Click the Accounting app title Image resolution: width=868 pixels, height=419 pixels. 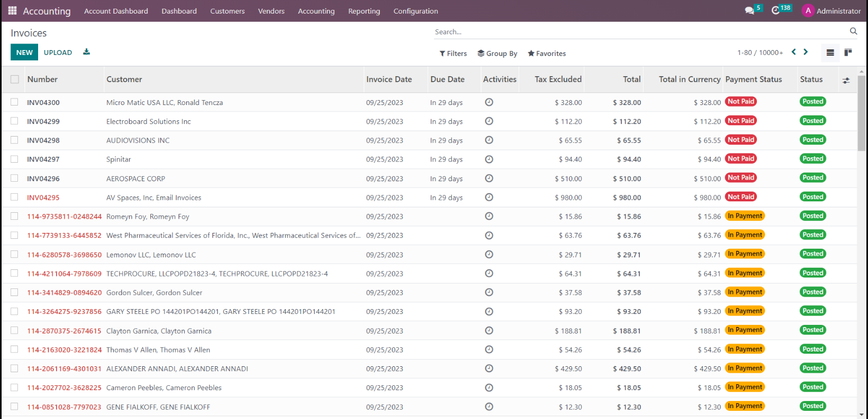(x=47, y=11)
